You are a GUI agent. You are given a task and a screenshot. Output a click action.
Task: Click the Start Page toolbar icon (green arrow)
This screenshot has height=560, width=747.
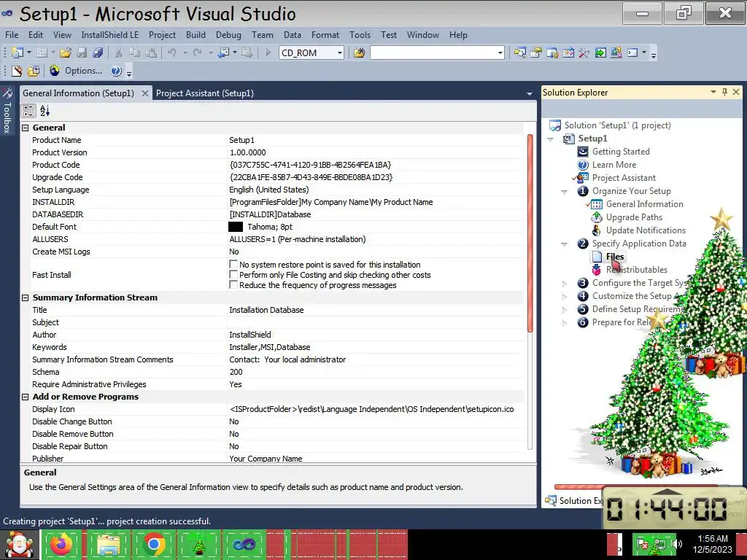click(600, 52)
